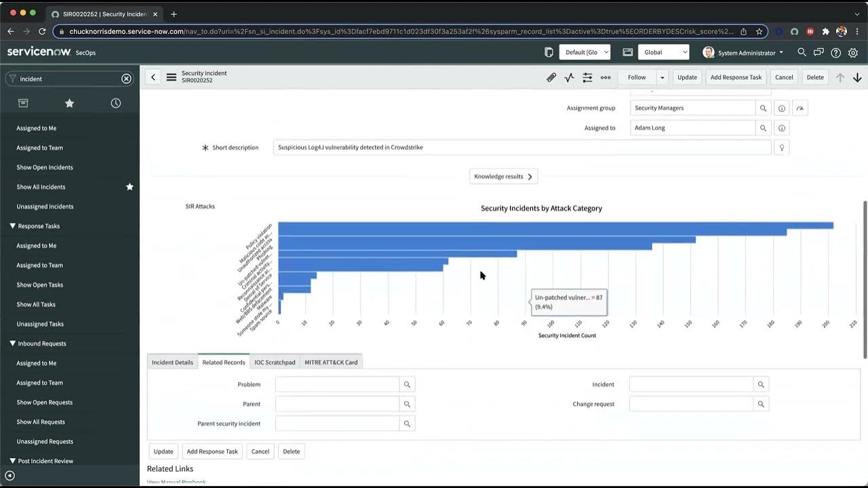Open Show Open Incidents module
The height and width of the screenshot is (488, 868).
click(x=45, y=167)
